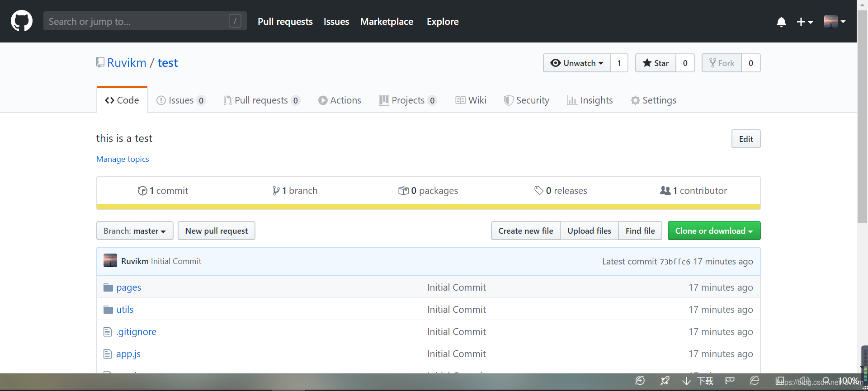Click the contributors people icon
Screen dimensions: 868x391
[665, 191]
